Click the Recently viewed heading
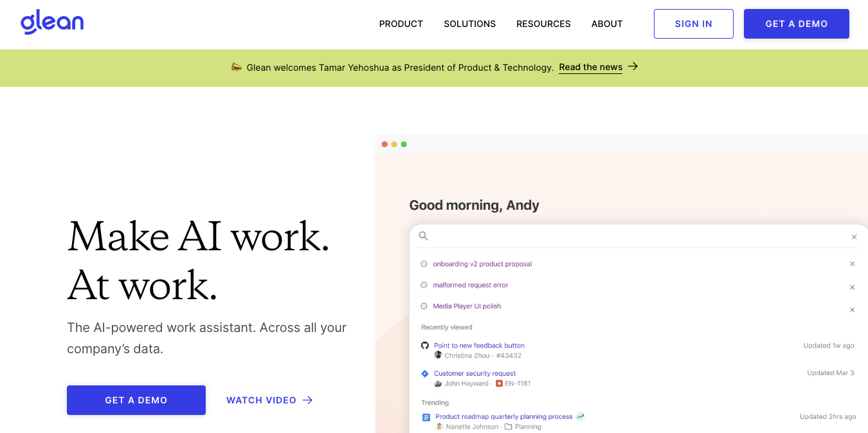This screenshot has width=868, height=433. 447,327
